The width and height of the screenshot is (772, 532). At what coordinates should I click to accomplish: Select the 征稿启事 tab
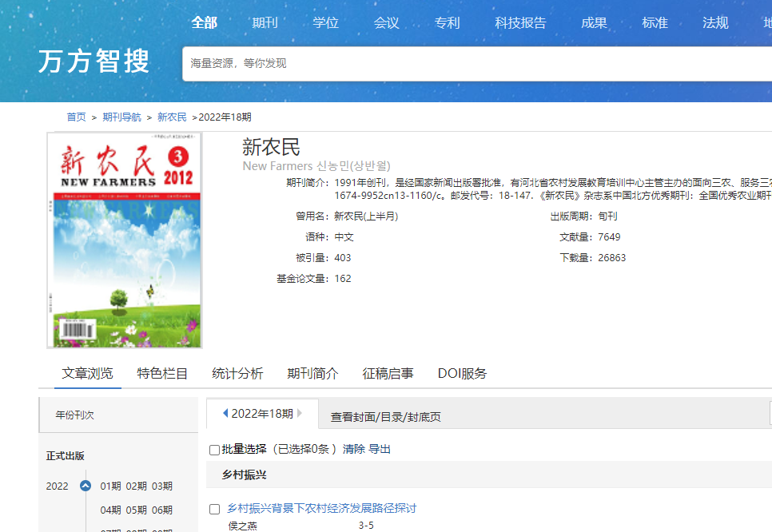(388, 373)
